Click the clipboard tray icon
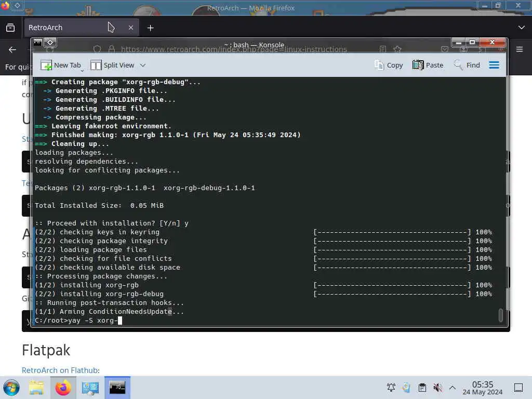The image size is (532, 399). (x=422, y=387)
